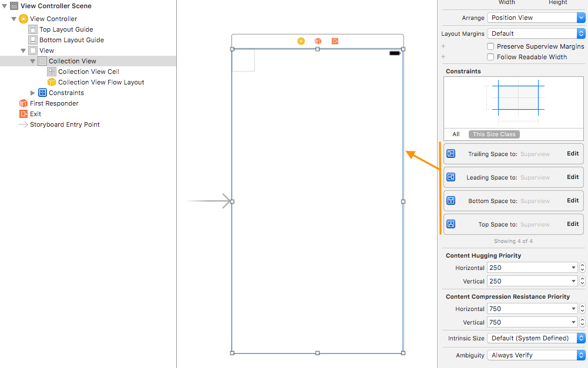Open Compression Resistance Vertical combo box

[573, 322]
